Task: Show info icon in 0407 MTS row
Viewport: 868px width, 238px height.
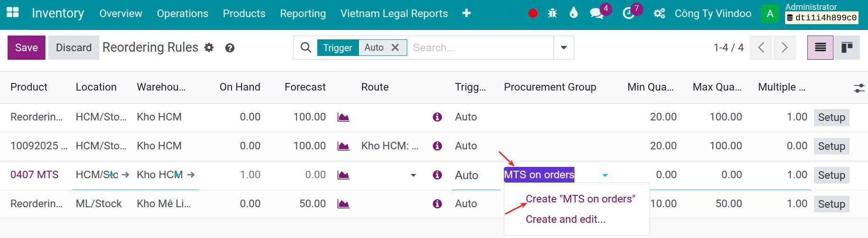Action: pos(437,175)
